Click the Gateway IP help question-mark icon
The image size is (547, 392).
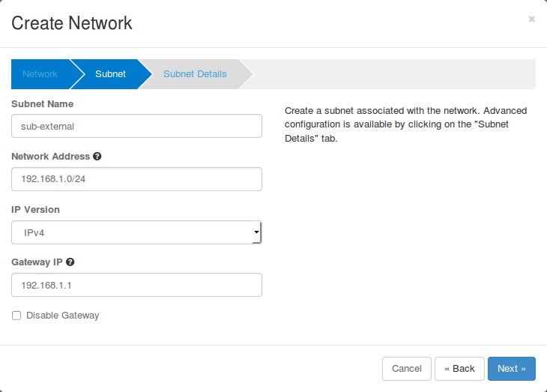(70, 262)
